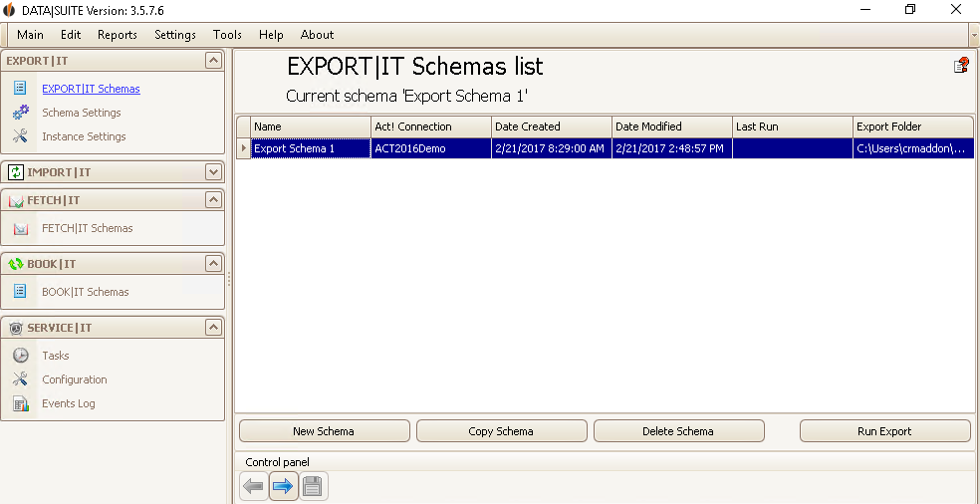980x504 pixels.
Task: Click the sidebar splitter grip handle
Action: 229,279
